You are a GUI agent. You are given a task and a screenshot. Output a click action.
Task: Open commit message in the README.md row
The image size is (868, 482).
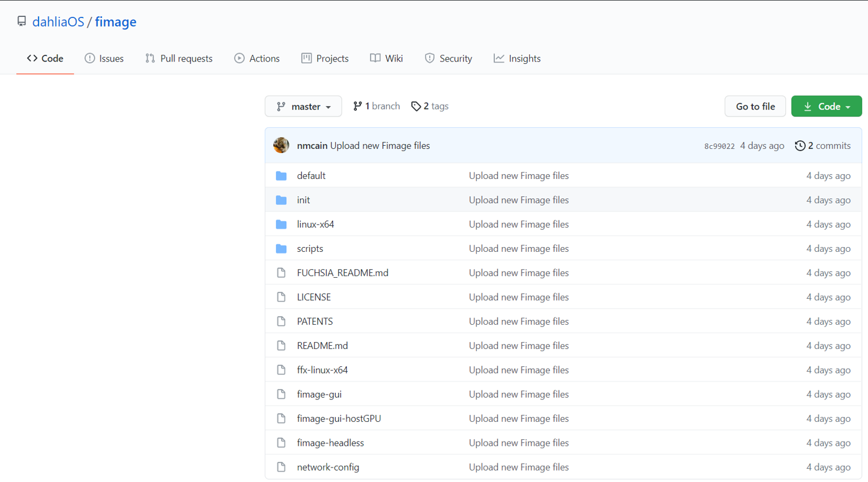pos(519,346)
